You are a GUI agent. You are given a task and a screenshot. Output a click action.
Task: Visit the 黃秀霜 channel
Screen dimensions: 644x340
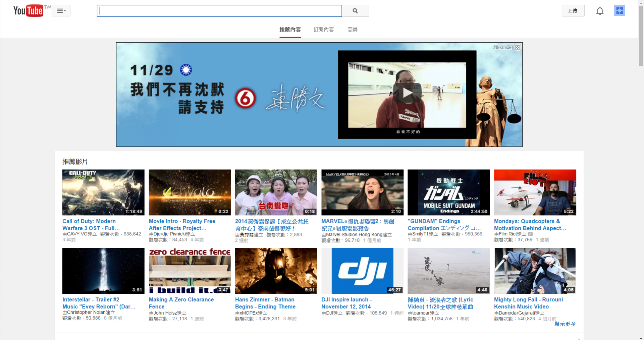247,235
